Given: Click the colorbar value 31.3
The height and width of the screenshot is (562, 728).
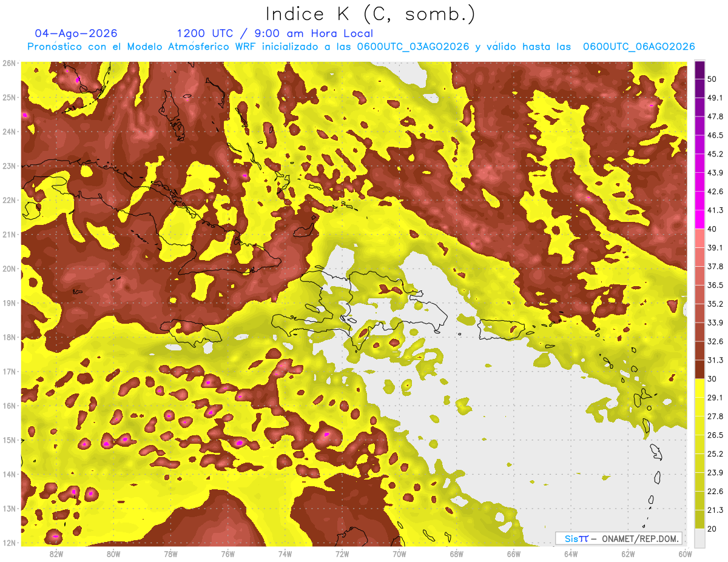Looking at the screenshot, I should pyautogui.click(x=715, y=360).
